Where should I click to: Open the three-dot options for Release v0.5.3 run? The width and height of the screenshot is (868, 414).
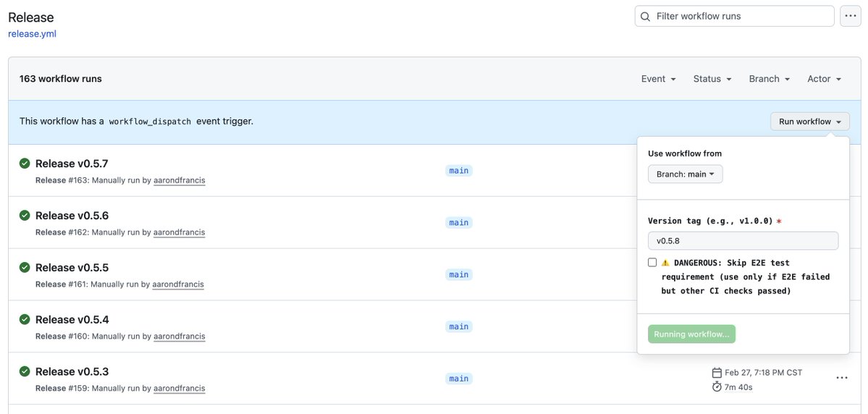tap(841, 378)
